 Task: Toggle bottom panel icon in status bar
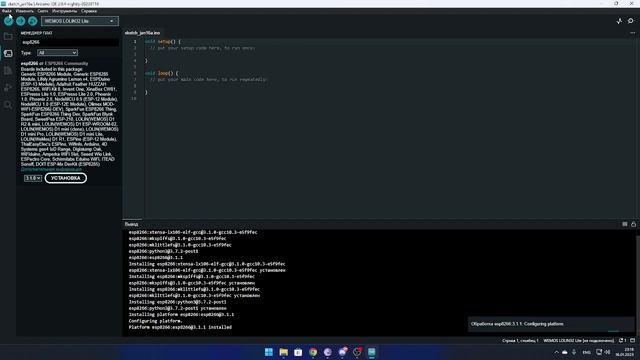(633, 340)
